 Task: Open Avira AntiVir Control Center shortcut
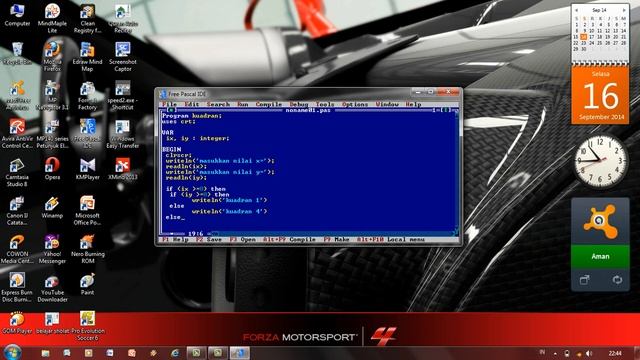[x=17, y=133]
